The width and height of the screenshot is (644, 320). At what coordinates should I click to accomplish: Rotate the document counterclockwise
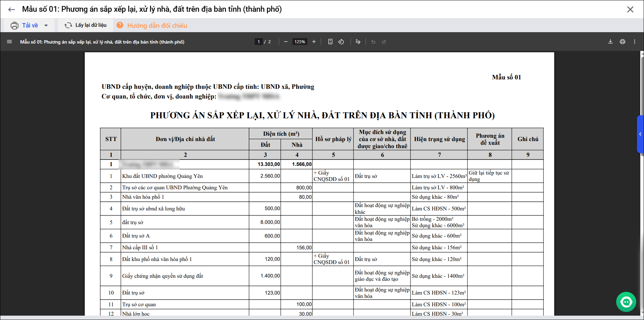341,42
